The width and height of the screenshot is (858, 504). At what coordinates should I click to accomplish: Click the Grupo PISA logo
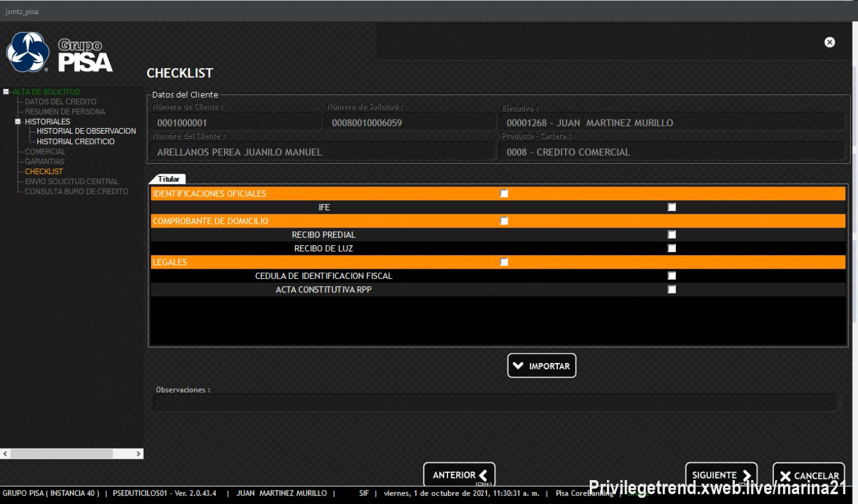click(60, 53)
